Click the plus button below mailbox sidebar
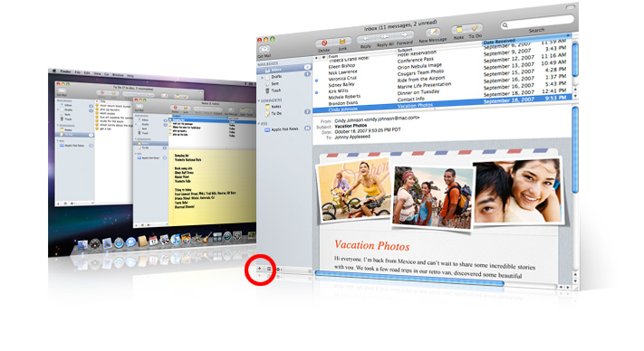The width and height of the screenshot is (644, 351). pyautogui.click(x=260, y=269)
